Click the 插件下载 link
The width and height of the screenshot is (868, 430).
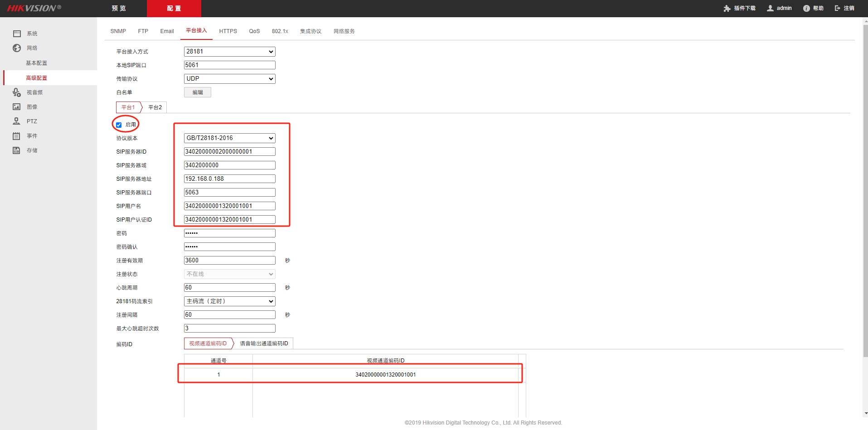(745, 8)
